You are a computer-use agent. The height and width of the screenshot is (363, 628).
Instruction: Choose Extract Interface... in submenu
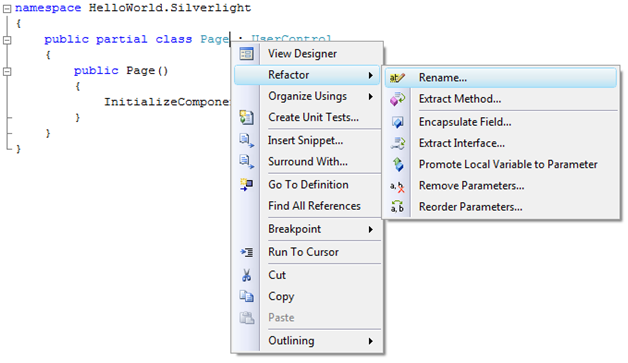(501, 143)
